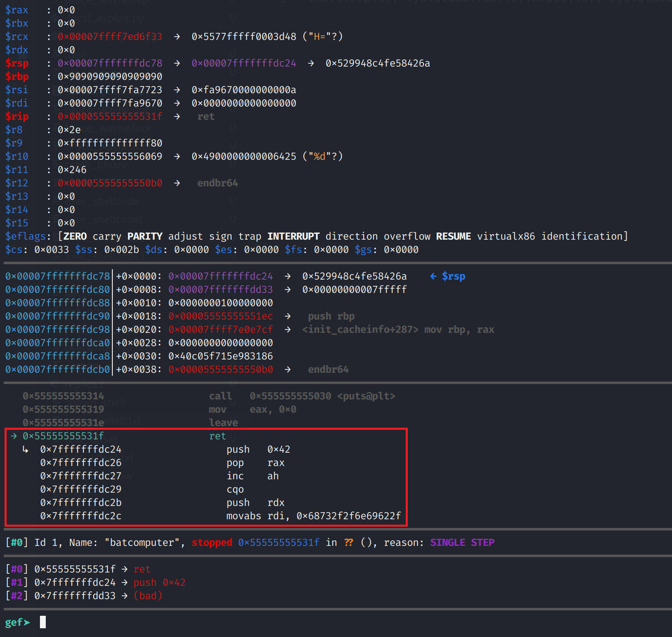
Task: Click stack value 0x40c05f715e983186
Action: [x=221, y=356]
